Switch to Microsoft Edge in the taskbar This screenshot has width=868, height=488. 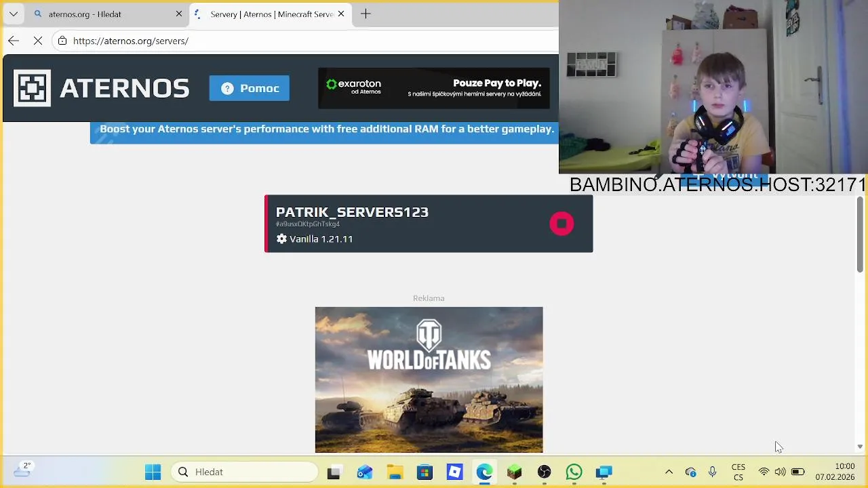coord(484,472)
